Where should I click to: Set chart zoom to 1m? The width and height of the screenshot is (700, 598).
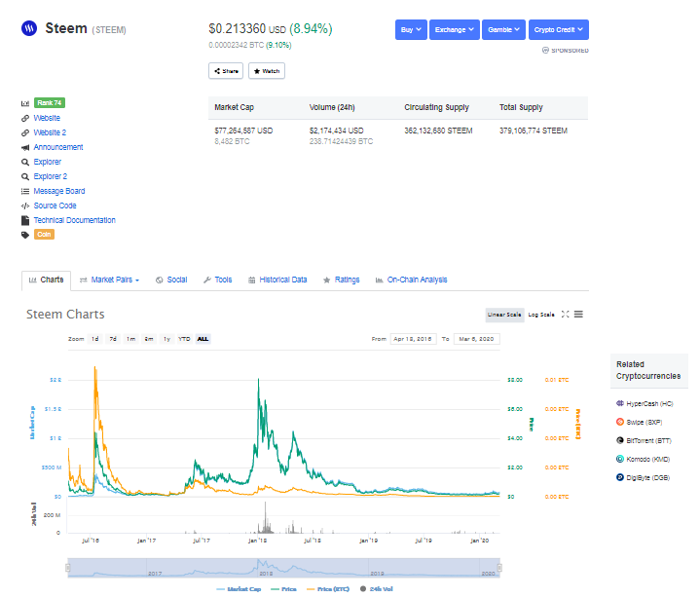pyautogui.click(x=130, y=339)
